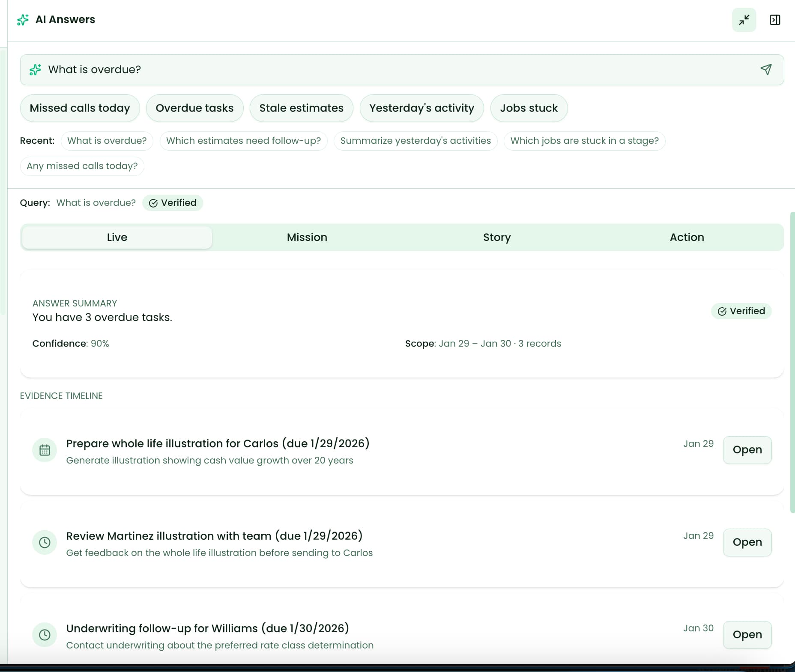795x672 pixels.
Task: Send the query with the paper plane icon
Action: pos(766,69)
